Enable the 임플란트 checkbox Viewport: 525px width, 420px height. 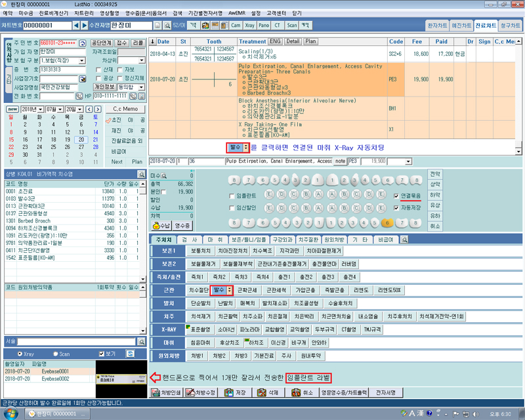231,195
